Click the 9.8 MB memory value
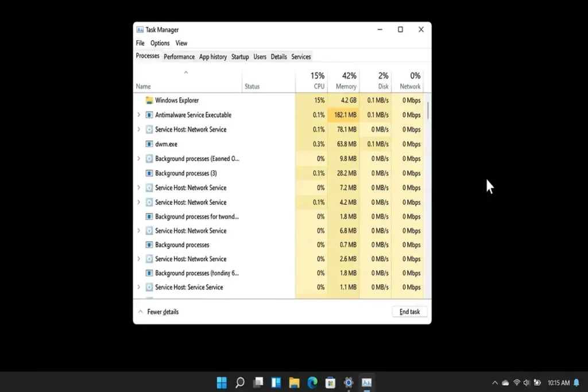This screenshot has width=588, height=392. [348, 158]
